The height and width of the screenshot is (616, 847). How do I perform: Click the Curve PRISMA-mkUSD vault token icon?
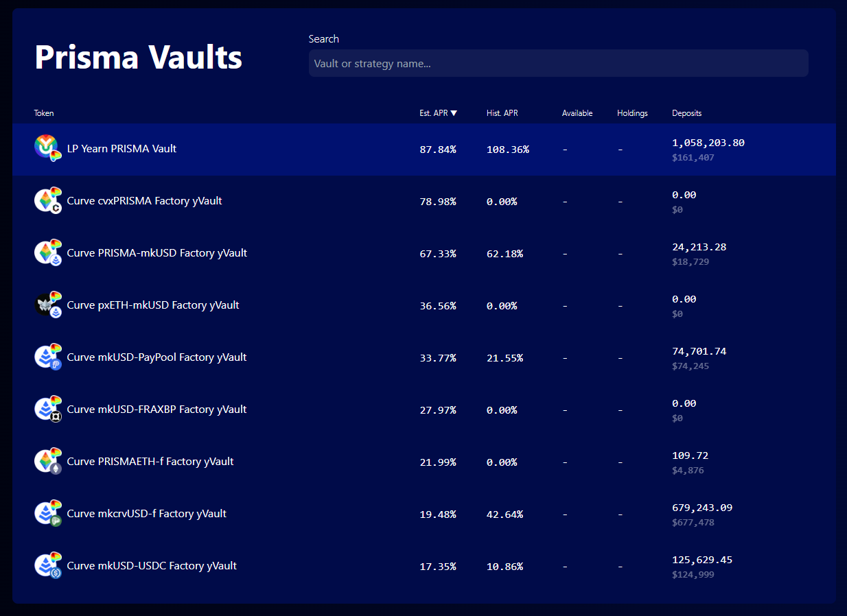[x=47, y=252]
